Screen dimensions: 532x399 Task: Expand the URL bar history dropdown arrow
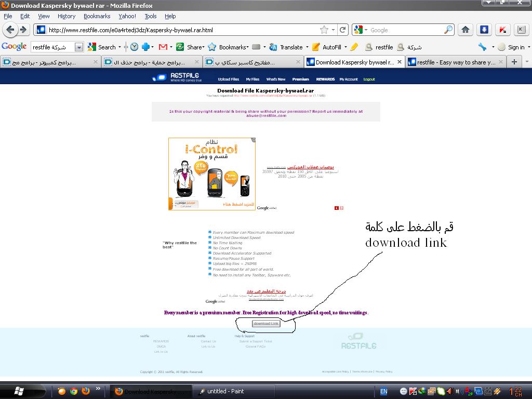pyautogui.click(x=333, y=30)
